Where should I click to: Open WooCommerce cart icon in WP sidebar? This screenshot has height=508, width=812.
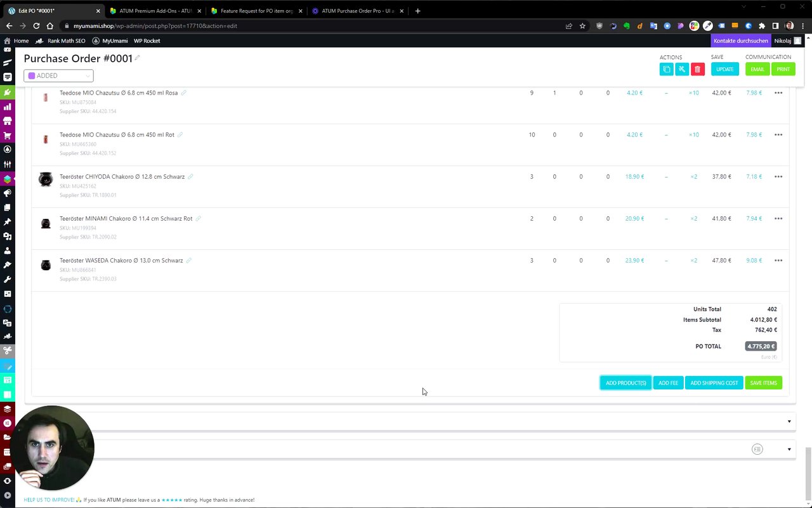[8, 135]
